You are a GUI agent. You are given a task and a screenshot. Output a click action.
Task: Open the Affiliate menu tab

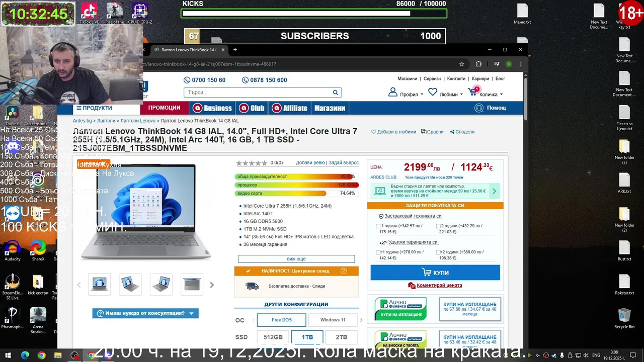tap(289, 108)
